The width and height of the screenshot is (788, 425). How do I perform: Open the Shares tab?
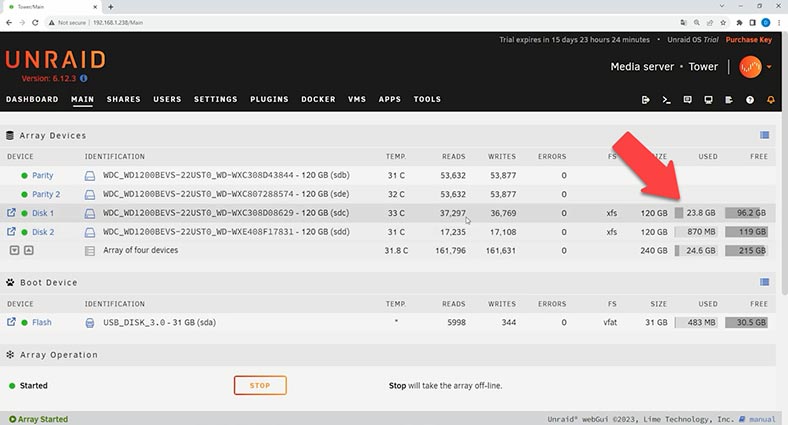point(124,99)
